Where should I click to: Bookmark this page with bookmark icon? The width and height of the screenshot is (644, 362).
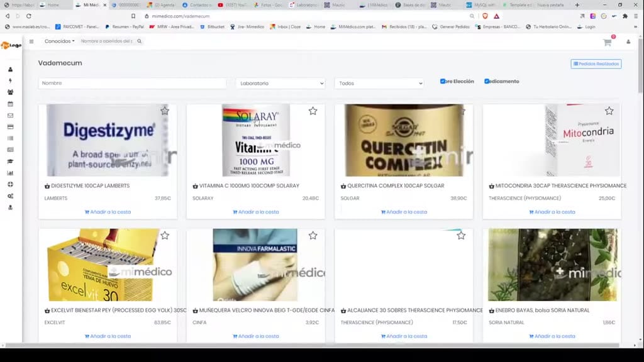click(x=133, y=16)
